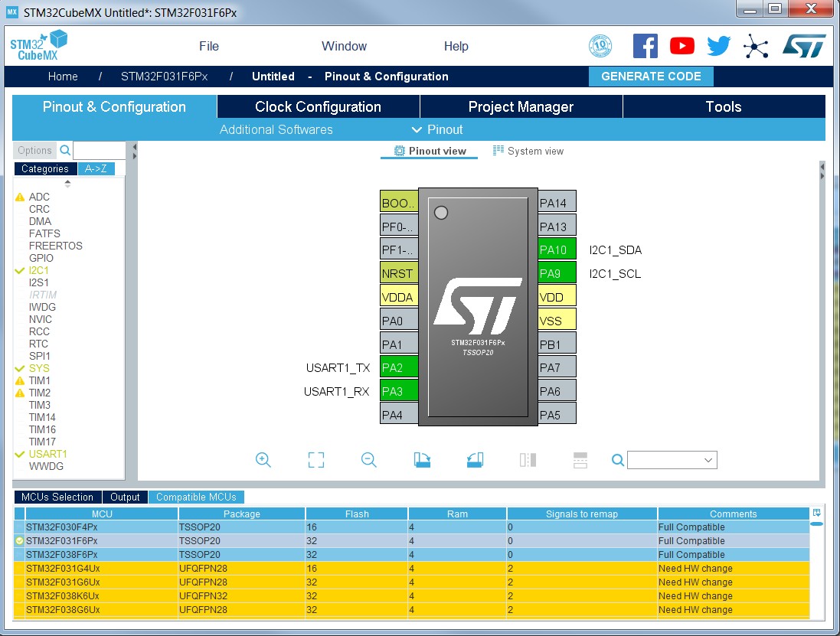Click the 10 years anniversary badge

click(600, 46)
